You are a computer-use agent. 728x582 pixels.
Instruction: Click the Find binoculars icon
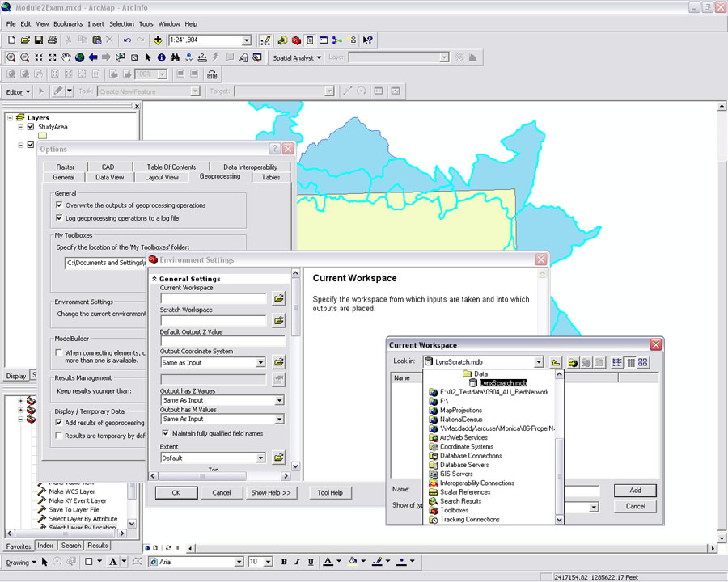coord(175,57)
